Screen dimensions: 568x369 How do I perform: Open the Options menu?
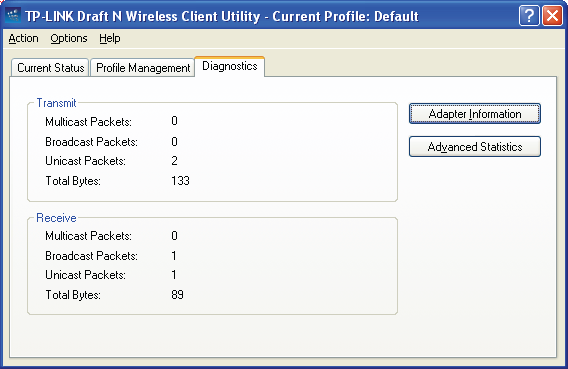tap(69, 38)
